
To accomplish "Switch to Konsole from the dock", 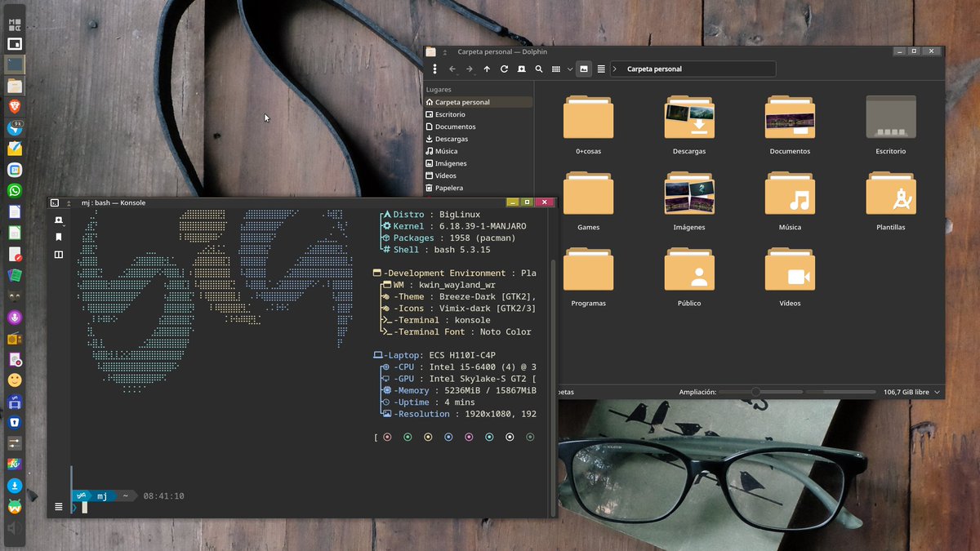I will [x=15, y=64].
